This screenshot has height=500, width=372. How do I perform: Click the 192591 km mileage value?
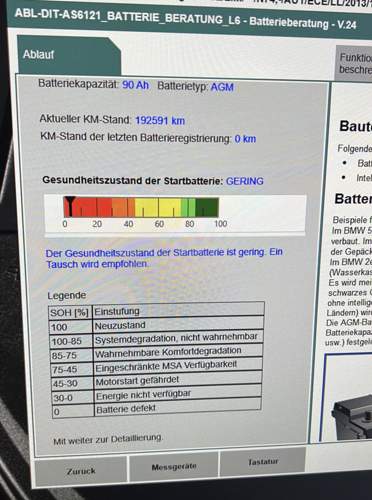click(x=160, y=120)
